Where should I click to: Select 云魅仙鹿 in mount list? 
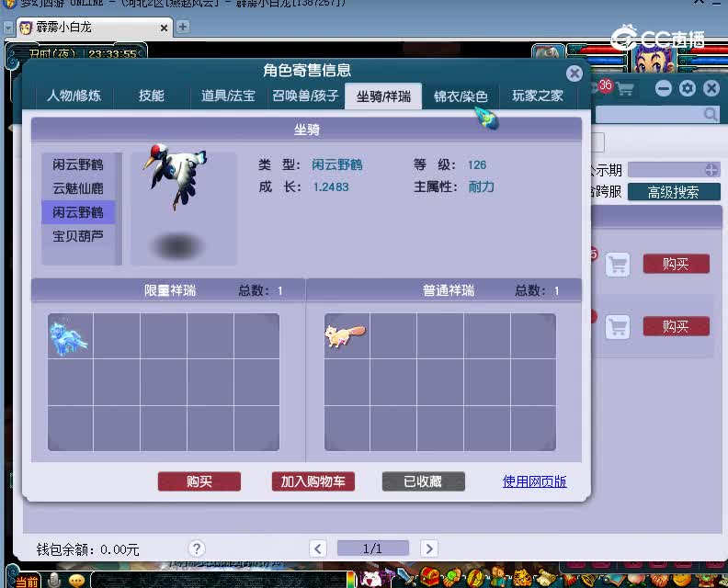pyautogui.click(x=78, y=188)
